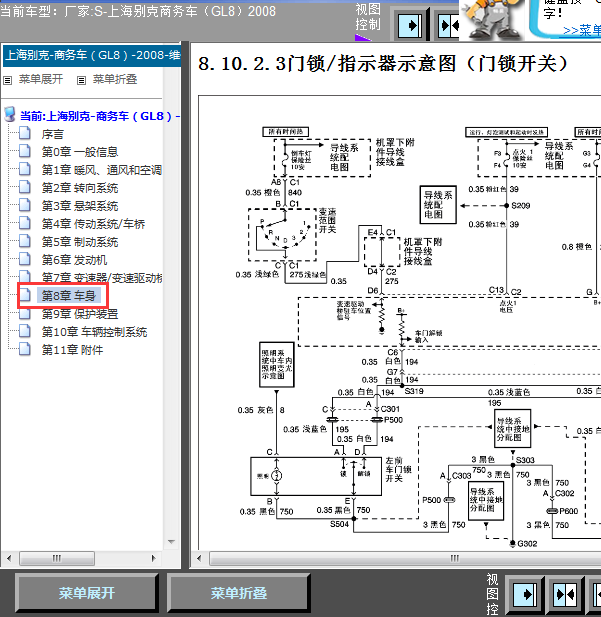The height and width of the screenshot is (617, 601).
Task: Select 第6章 发动机 chapter
Action: (74, 260)
